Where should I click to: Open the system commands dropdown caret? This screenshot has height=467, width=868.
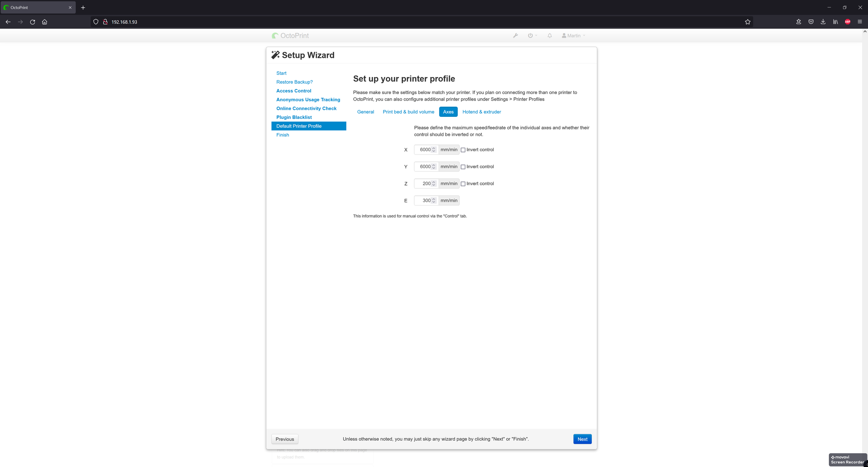click(536, 35)
